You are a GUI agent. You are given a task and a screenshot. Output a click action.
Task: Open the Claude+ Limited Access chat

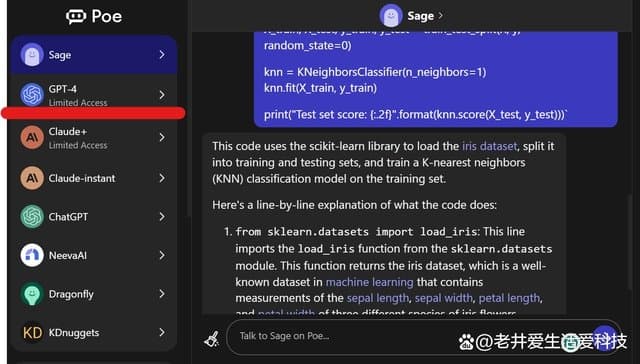click(94, 138)
